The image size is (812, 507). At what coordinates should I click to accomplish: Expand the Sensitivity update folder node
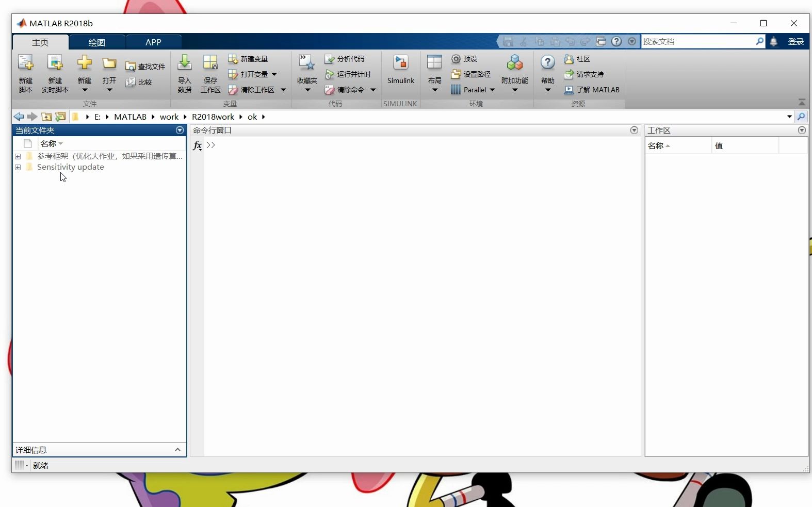click(18, 167)
